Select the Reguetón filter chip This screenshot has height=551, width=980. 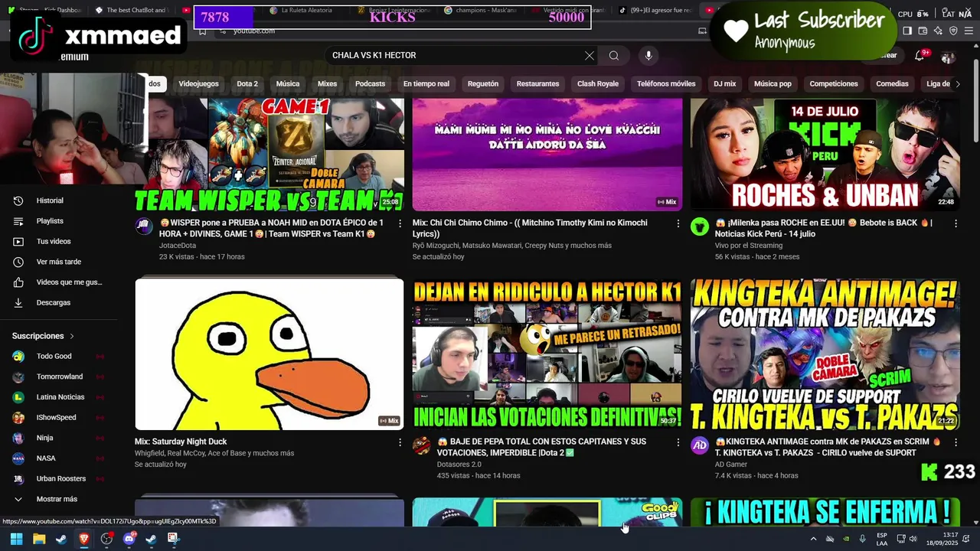pyautogui.click(x=483, y=84)
